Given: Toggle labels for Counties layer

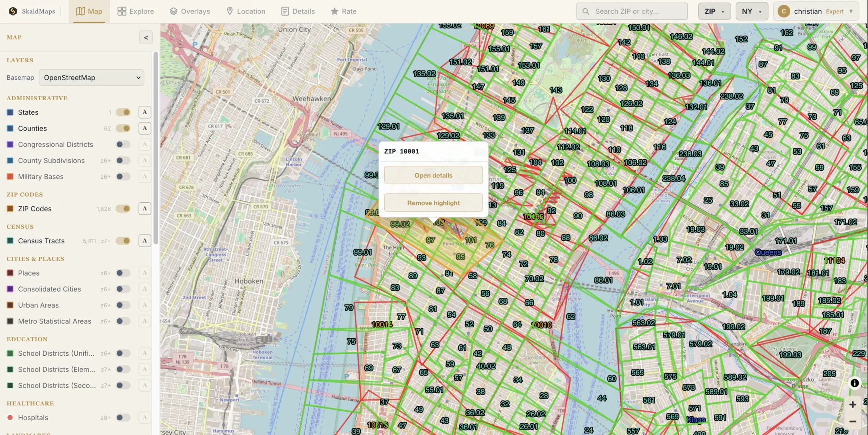Looking at the screenshot, I should click(145, 128).
